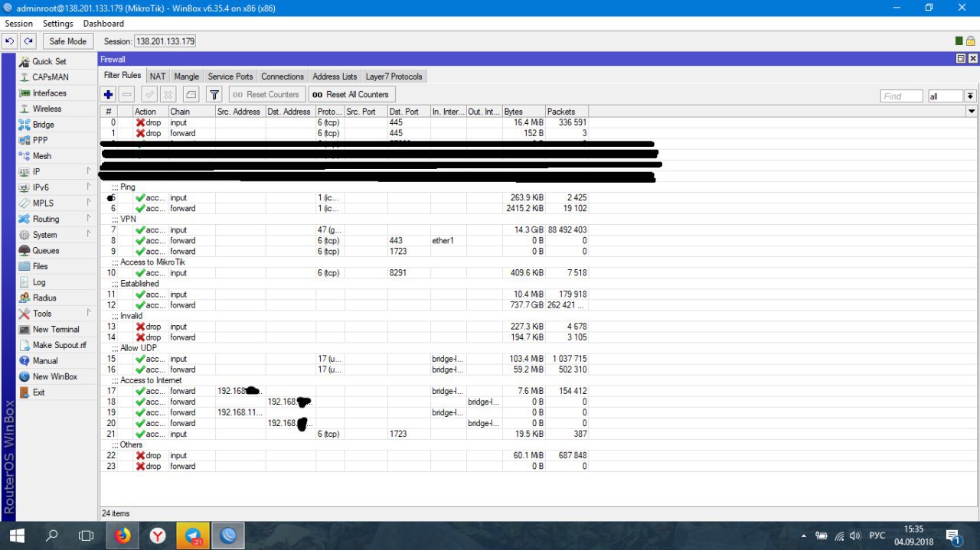980x550 pixels.
Task: Click the Remove rule minus icon
Action: [127, 95]
